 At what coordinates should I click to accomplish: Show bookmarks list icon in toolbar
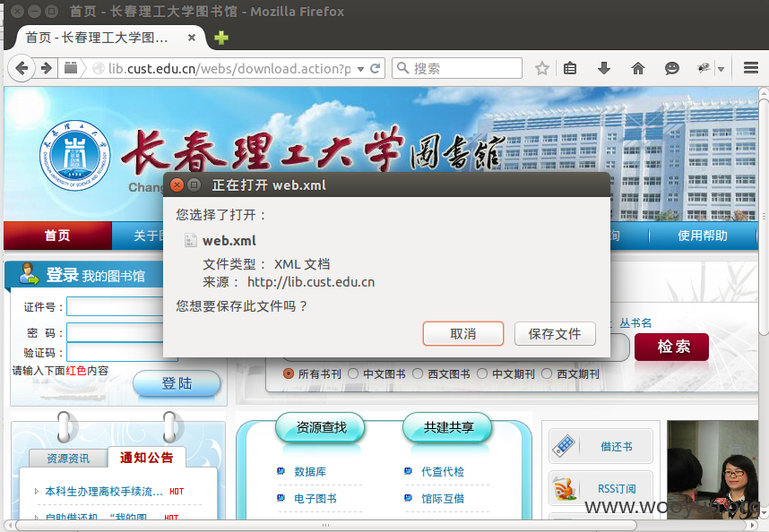[570, 68]
